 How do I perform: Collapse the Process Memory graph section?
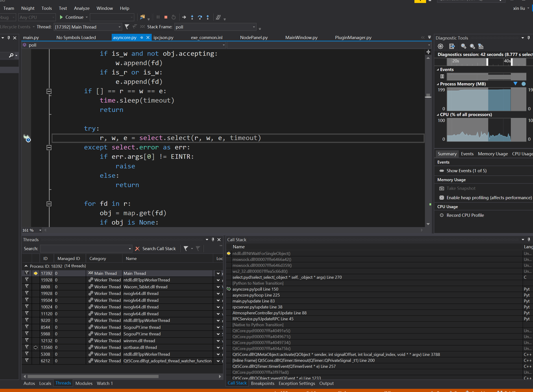coord(438,84)
